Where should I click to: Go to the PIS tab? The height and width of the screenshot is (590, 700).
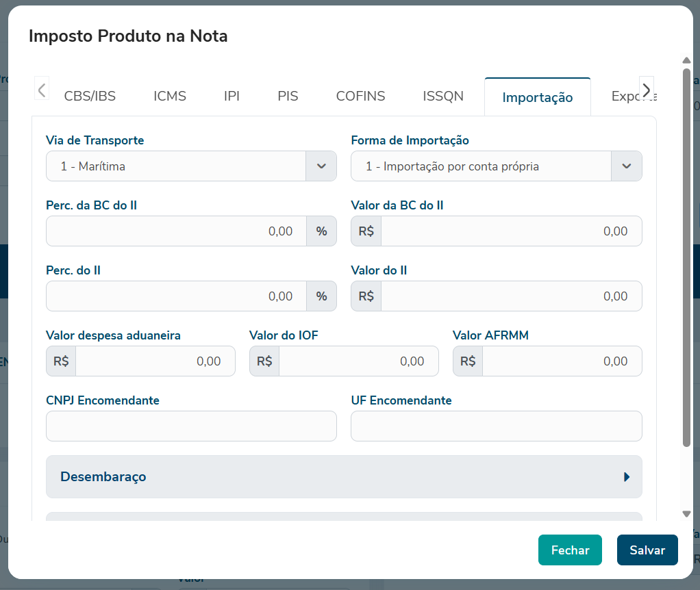[288, 97]
